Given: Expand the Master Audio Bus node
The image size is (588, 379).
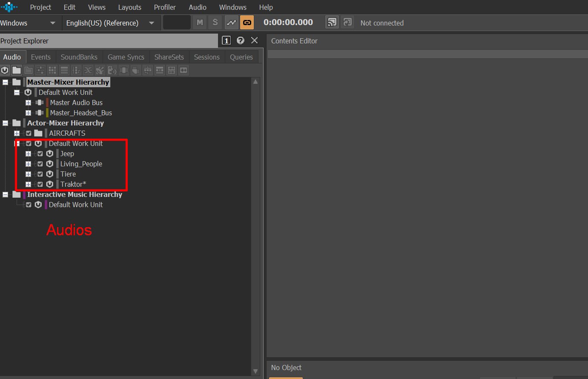Looking at the screenshot, I should pos(28,103).
